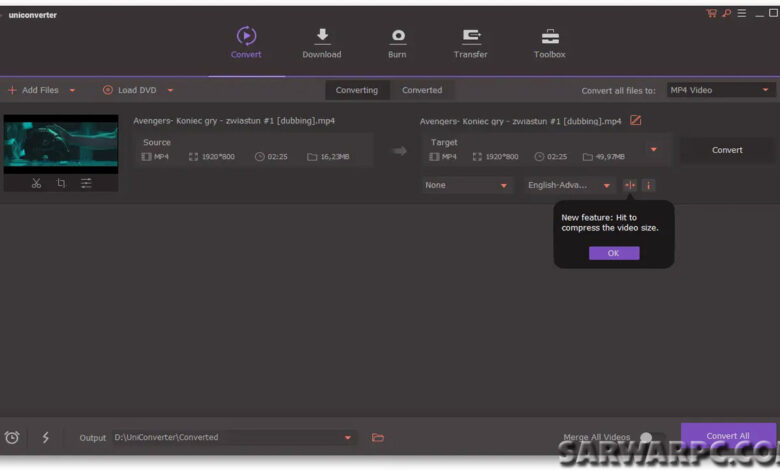
Task: Open the Transfer tab
Action: coord(470,43)
